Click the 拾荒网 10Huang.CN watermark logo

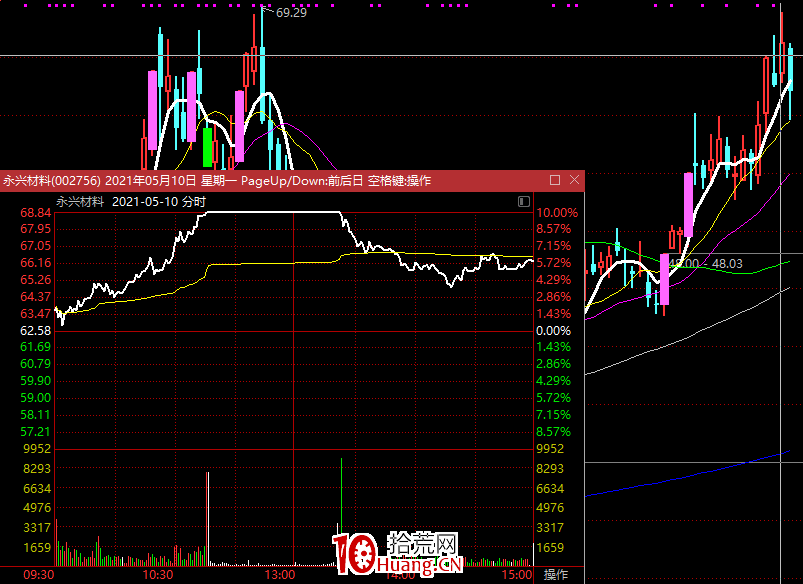click(x=395, y=555)
